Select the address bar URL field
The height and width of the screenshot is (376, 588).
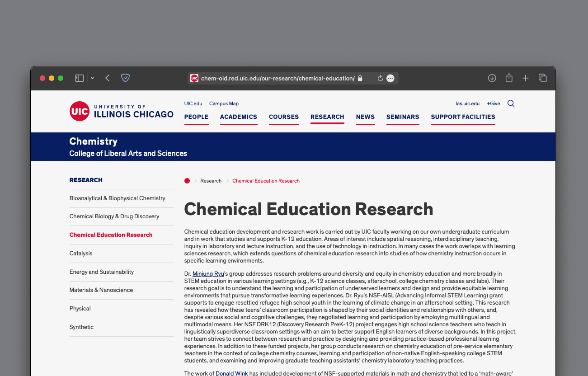(x=293, y=78)
